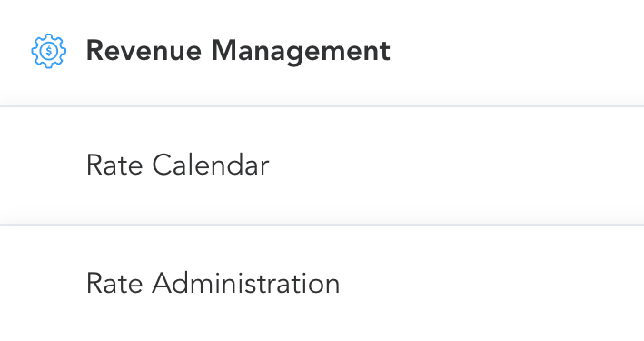Choose Rate Calendar under Revenue Management
This screenshot has width=644, height=341.
pyautogui.click(x=322, y=165)
